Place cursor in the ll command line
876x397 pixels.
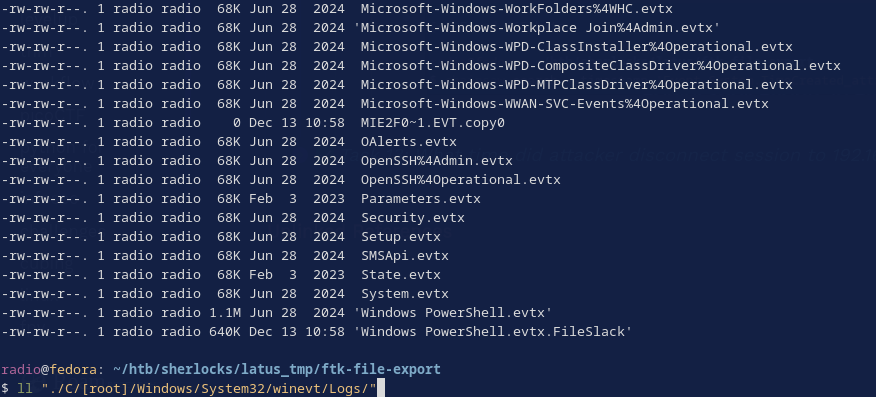197,388
